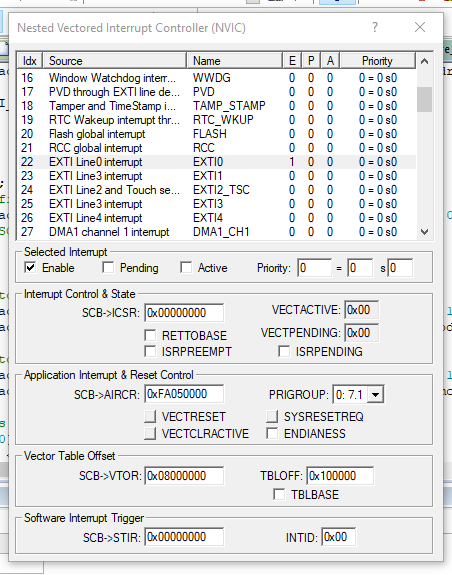452x575 pixels.
Task: Select the EXTI2_TSC interrupt row
Action: tap(217, 190)
